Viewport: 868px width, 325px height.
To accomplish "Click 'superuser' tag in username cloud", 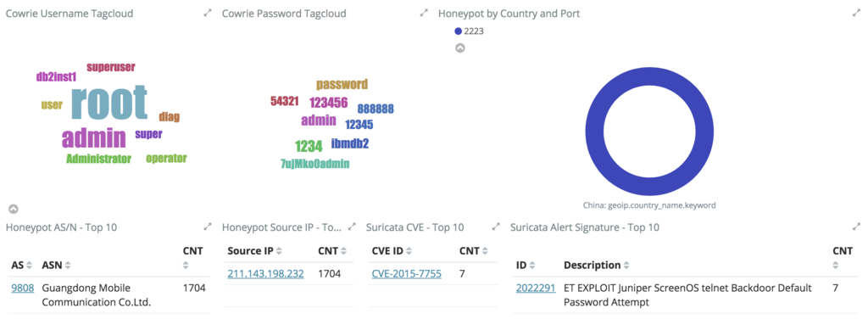I will (111, 67).
